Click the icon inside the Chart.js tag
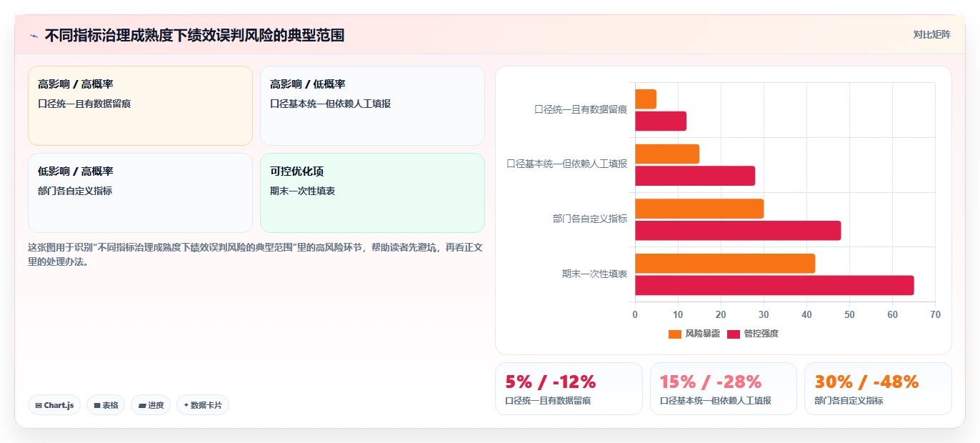 [x=39, y=405]
